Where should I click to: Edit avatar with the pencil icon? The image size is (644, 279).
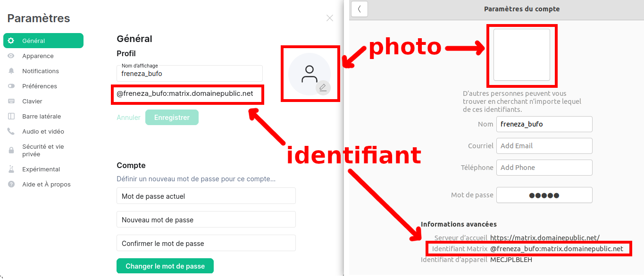click(323, 87)
